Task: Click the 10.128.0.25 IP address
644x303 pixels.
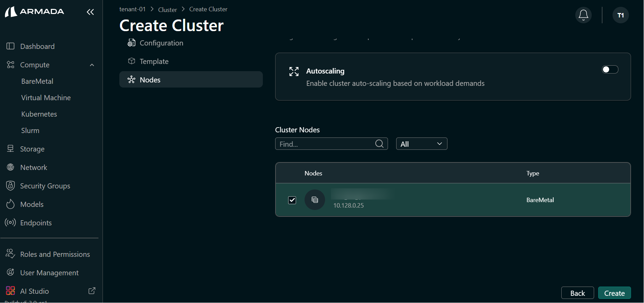Action: (x=348, y=206)
